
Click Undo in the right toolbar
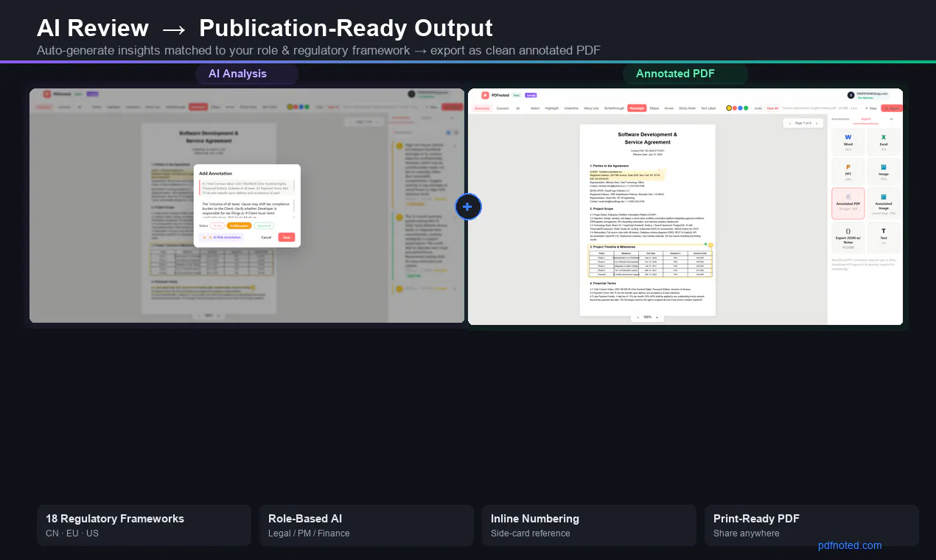(758, 108)
